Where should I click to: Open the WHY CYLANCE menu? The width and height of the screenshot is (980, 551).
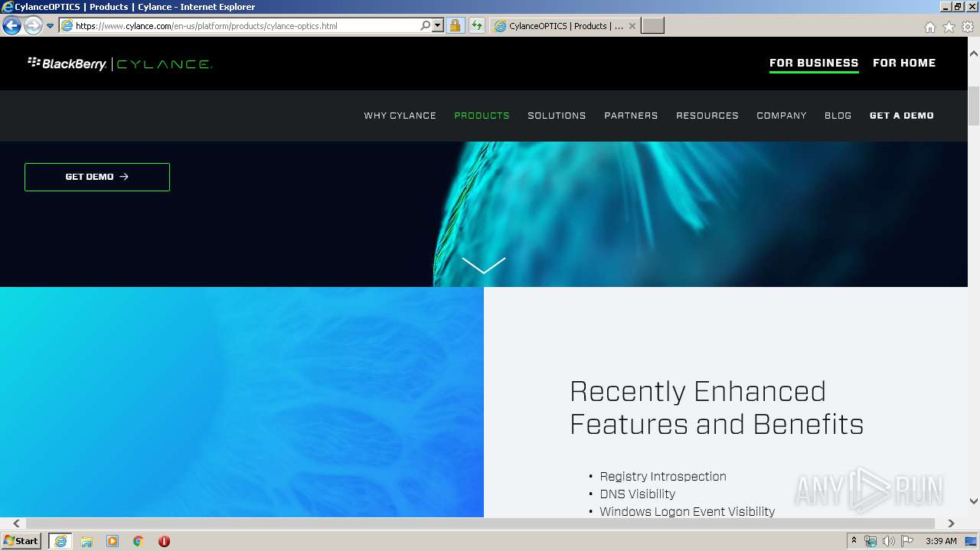(400, 116)
